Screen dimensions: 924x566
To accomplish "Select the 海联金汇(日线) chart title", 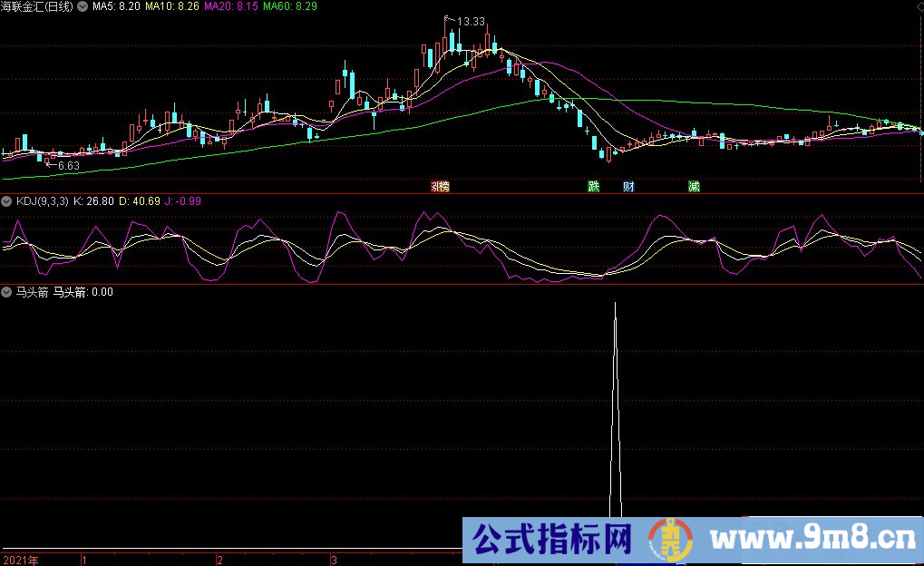I will [37, 6].
